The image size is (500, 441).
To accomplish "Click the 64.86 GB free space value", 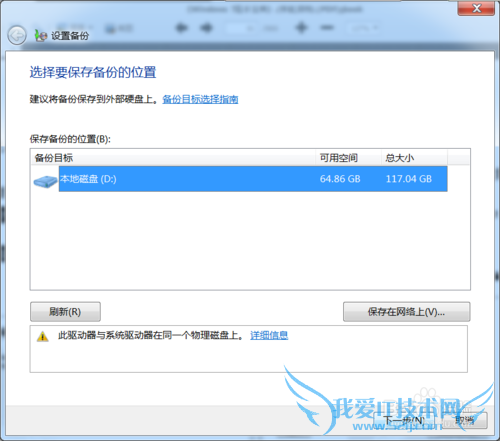I will 340,179.
